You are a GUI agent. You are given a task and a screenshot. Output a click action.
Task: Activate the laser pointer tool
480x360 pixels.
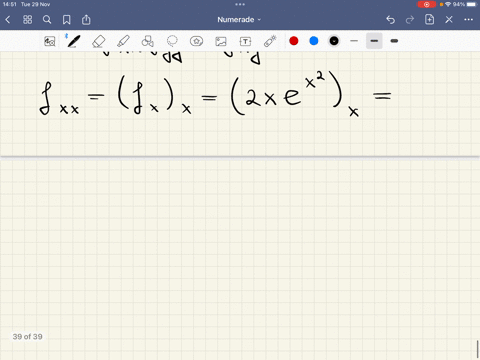pos(270,41)
